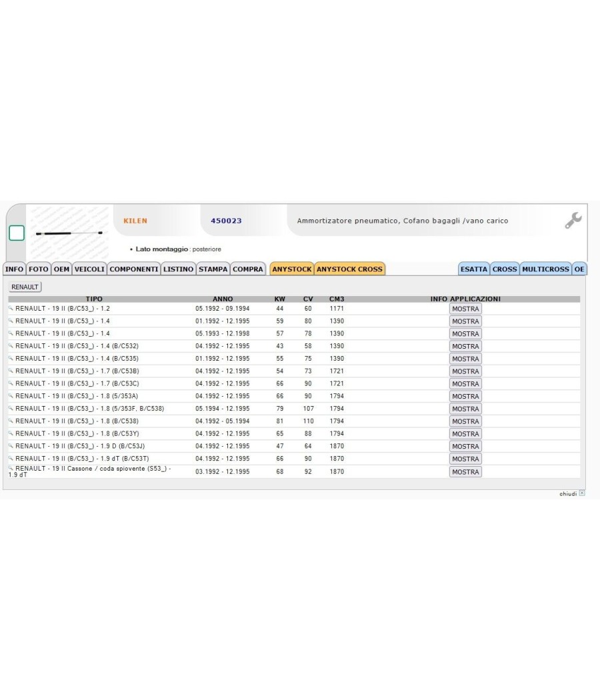
Task: Click the KW column header
Action: pyautogui.click(x=279, y=299)
